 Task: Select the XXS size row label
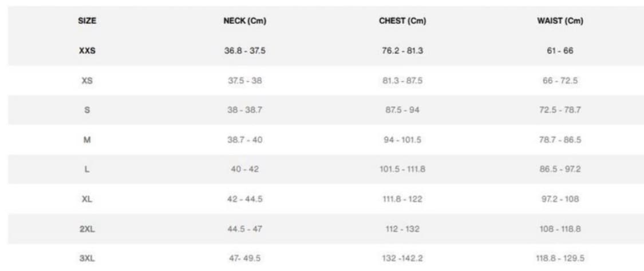point(87,51)
